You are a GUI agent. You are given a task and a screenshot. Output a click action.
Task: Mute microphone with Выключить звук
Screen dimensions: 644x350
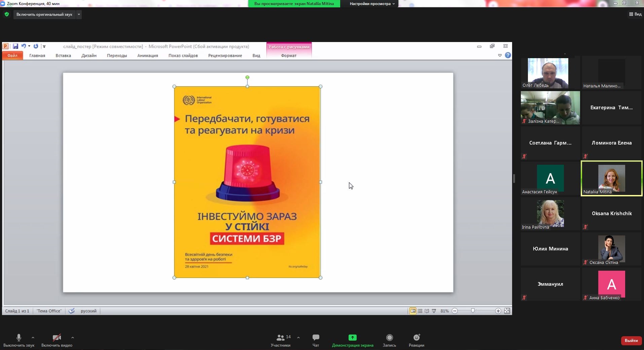pos(19,340)
